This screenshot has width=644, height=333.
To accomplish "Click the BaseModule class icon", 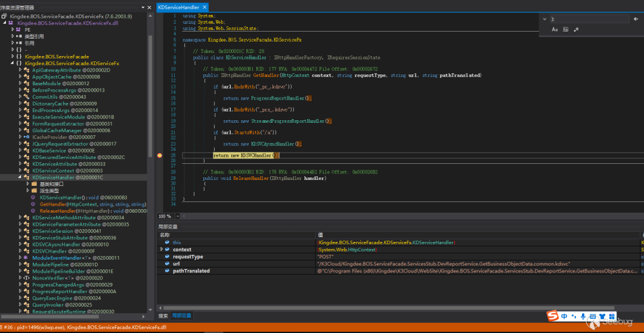I will click(x=27, y=83).
